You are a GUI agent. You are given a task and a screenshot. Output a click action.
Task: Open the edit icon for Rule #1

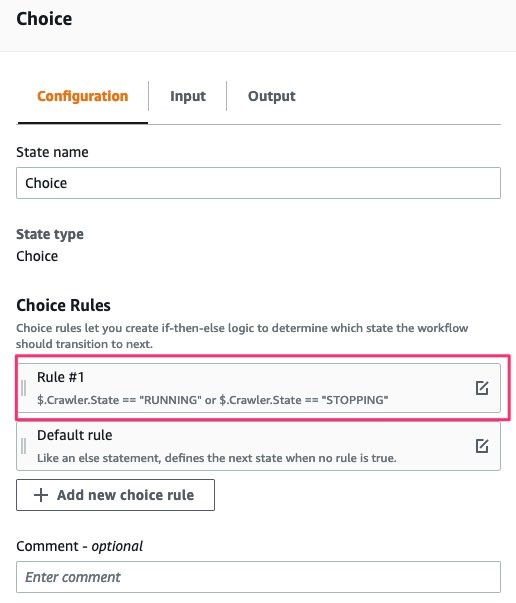pyautogui.click(x=482, y=388)
